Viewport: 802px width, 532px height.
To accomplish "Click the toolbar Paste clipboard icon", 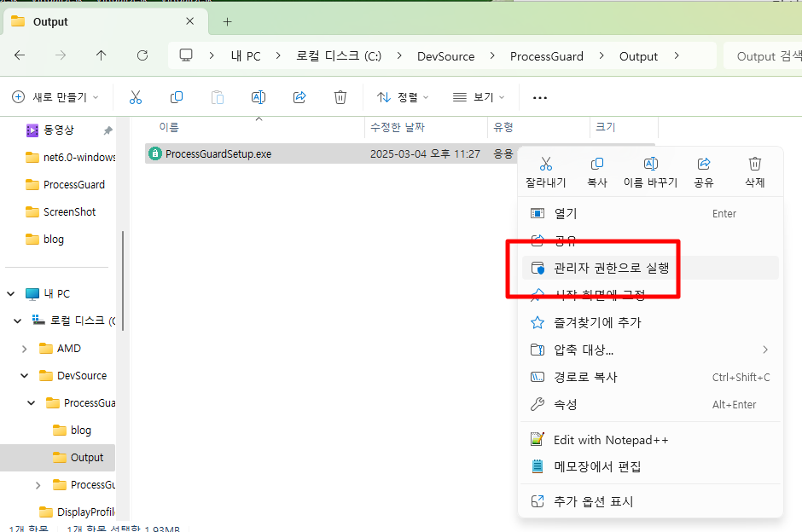I will click(x=218, y=97).
